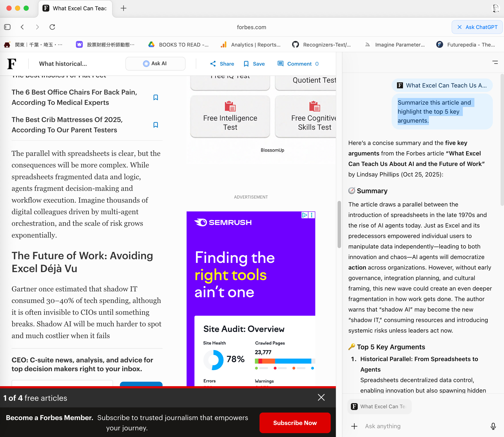Open the Semrush ad options menu
The height and width of the screenshot is (437, 504).
click(312, 215)
